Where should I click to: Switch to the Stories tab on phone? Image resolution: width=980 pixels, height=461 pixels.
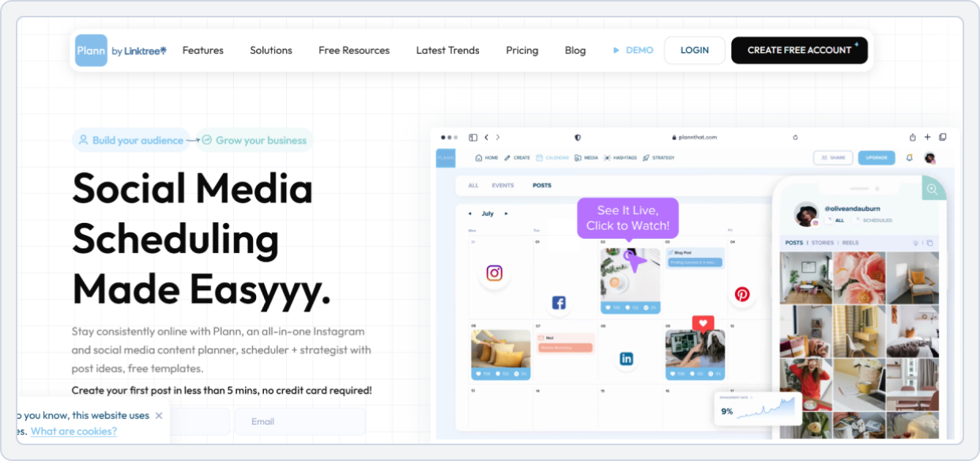tap(822, 243)
